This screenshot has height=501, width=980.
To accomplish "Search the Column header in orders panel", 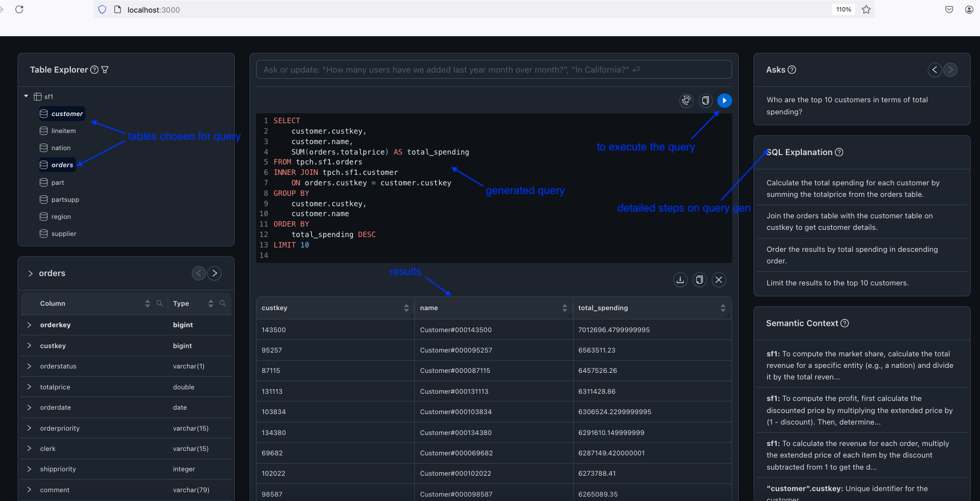I will pyautogui.click(x=159, y=304).
